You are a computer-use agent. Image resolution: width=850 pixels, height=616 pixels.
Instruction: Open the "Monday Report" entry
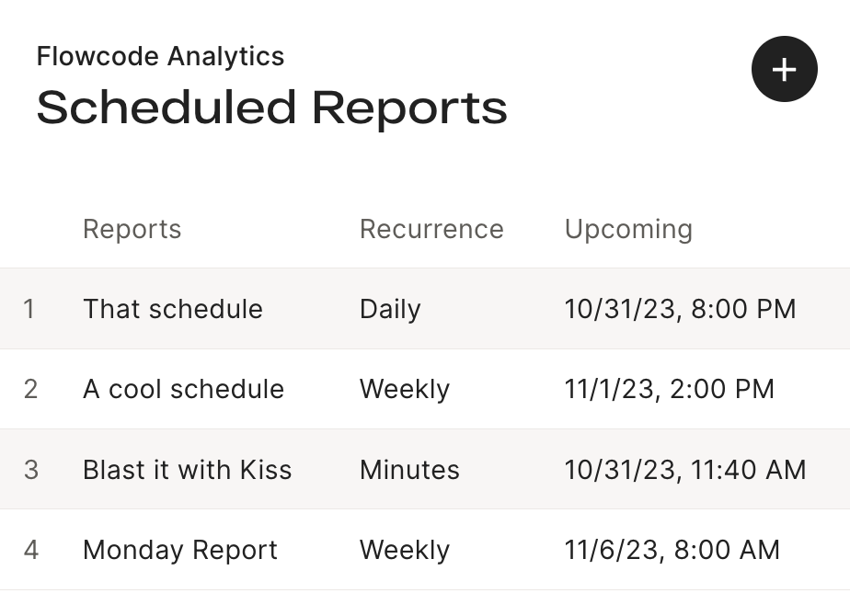[x=180, y=551]
